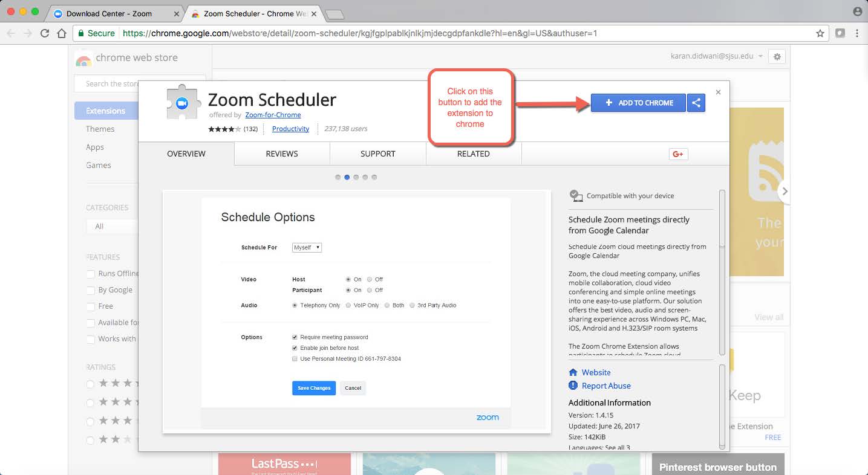Share the extension via the G+ icon
Viewport: 868px width, 475px height.
coord(678,154)
